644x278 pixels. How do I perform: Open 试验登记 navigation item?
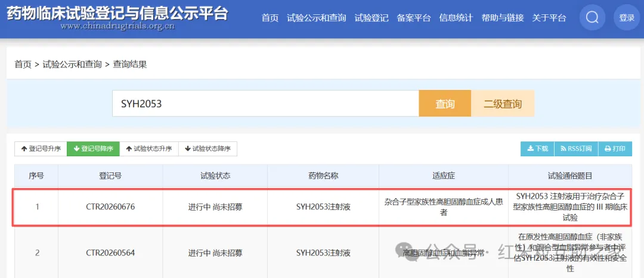(371, 18)
